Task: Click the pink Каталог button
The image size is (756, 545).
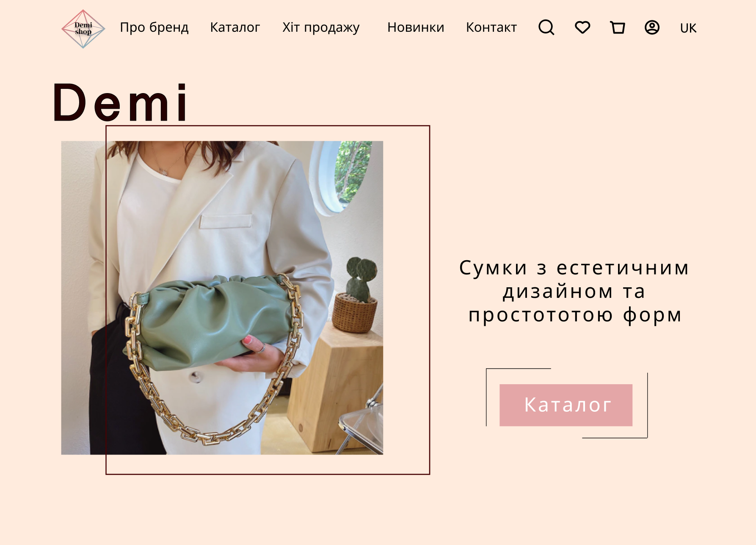Action: click(566, 405)
